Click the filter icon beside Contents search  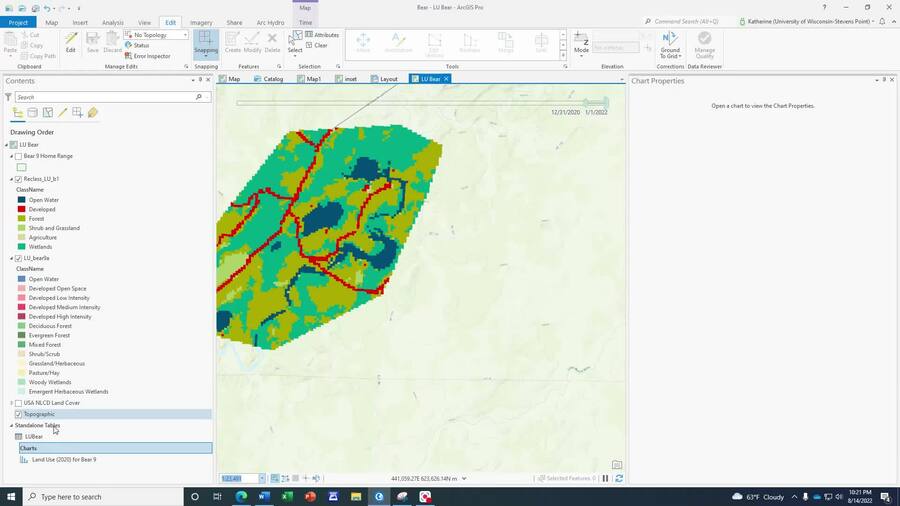click(x=8, y=97)
